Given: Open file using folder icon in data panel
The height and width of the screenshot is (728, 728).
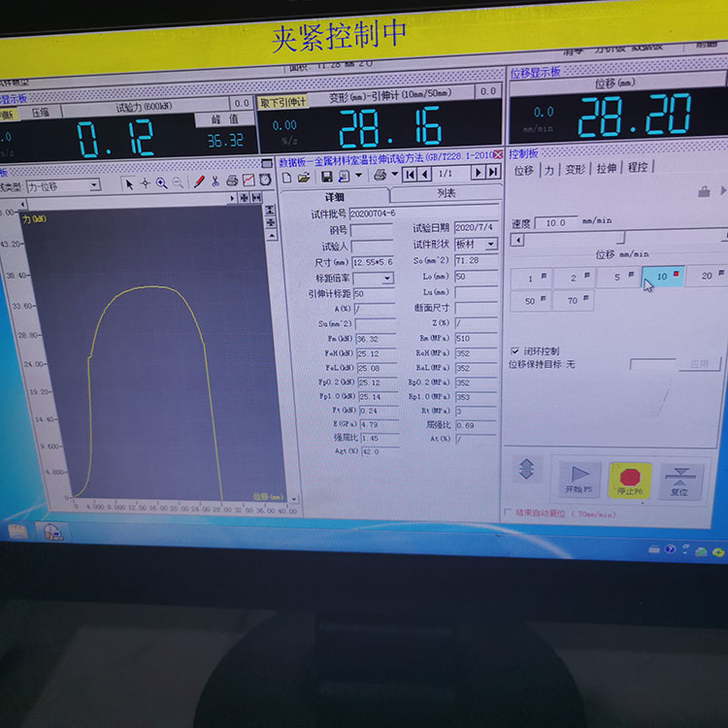Looking at the screenshot, I should (304, 177).
